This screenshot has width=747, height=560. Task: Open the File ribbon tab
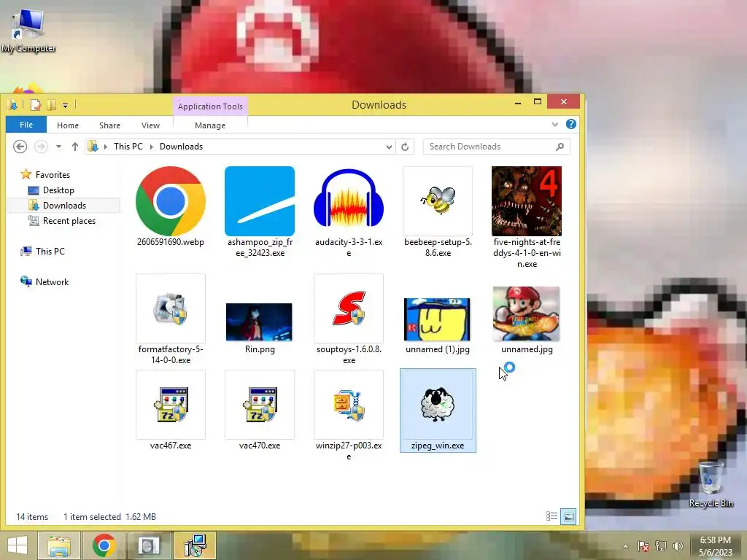coord(26,125)
